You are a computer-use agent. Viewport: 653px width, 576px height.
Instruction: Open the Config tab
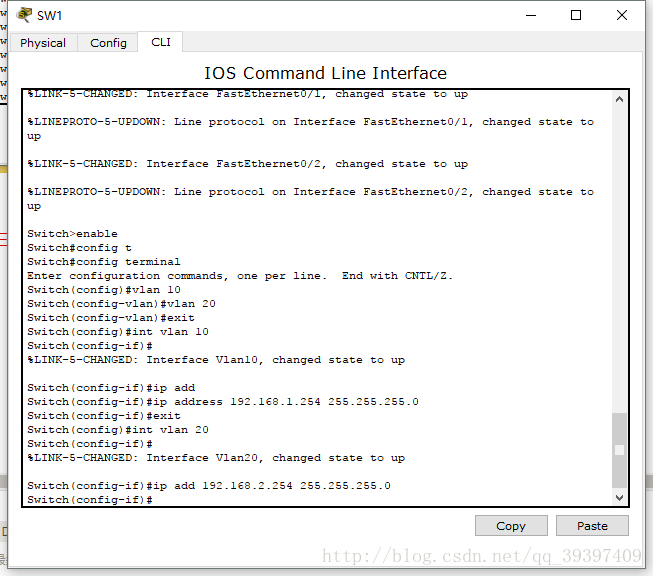(108, 43)
